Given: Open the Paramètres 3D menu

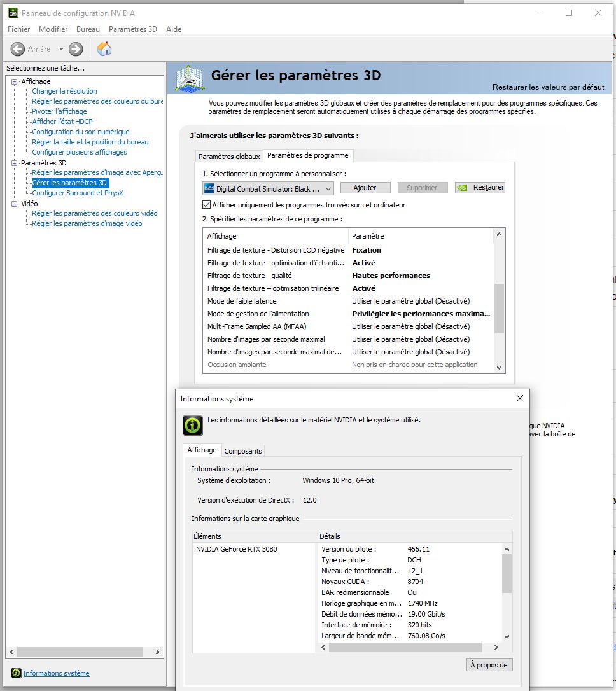Looking at the screenshot, I should [x=132, y=29].
